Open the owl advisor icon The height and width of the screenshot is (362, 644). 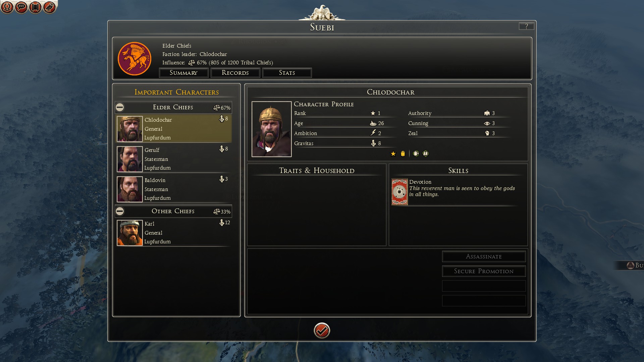(49, 7)
